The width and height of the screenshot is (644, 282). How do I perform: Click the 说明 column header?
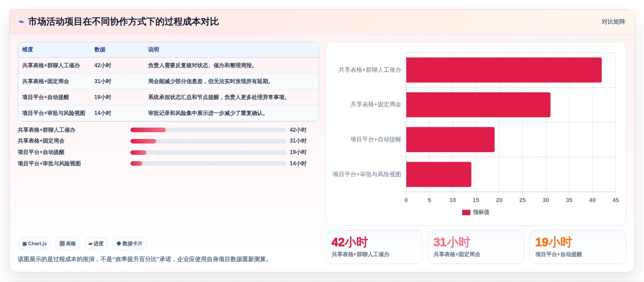pos(154,50)
